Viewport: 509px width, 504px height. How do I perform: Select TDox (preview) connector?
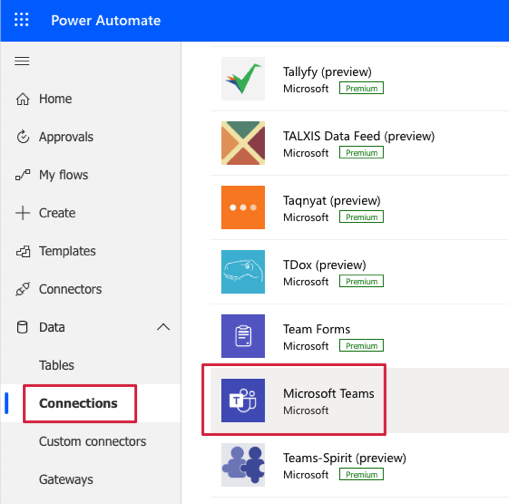[325, 265]
